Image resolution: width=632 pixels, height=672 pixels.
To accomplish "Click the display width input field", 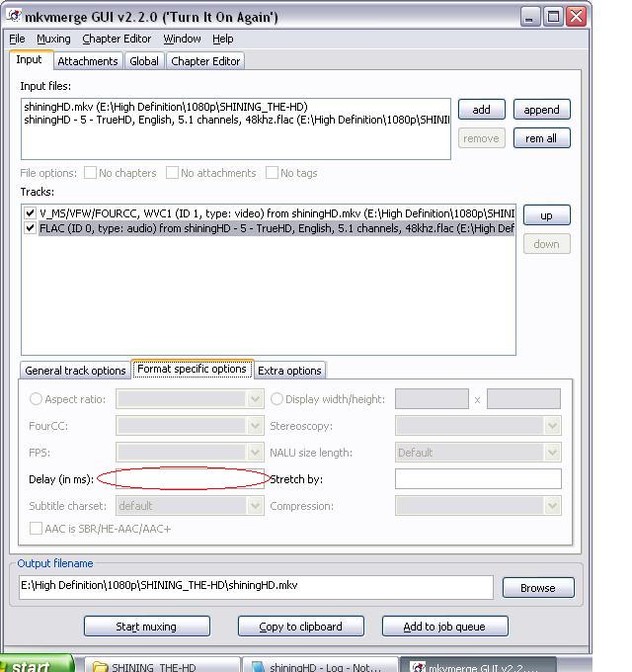I will (x=433, y=399).
